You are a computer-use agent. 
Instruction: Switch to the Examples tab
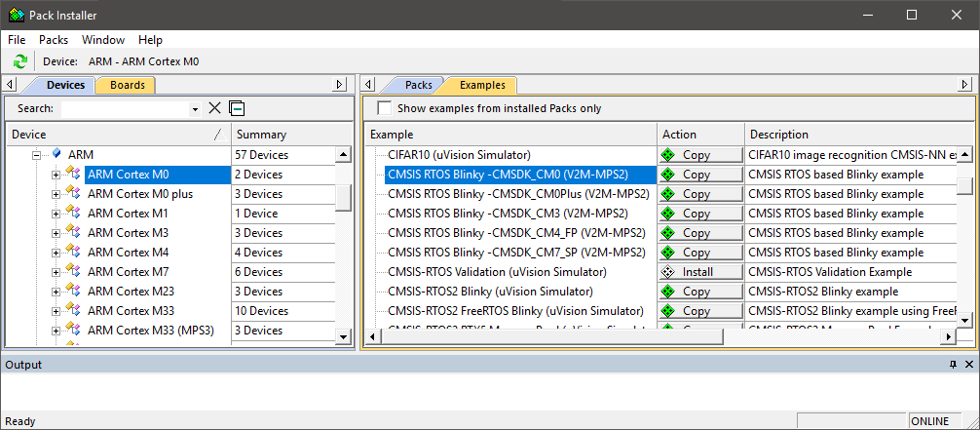point(482,85)
